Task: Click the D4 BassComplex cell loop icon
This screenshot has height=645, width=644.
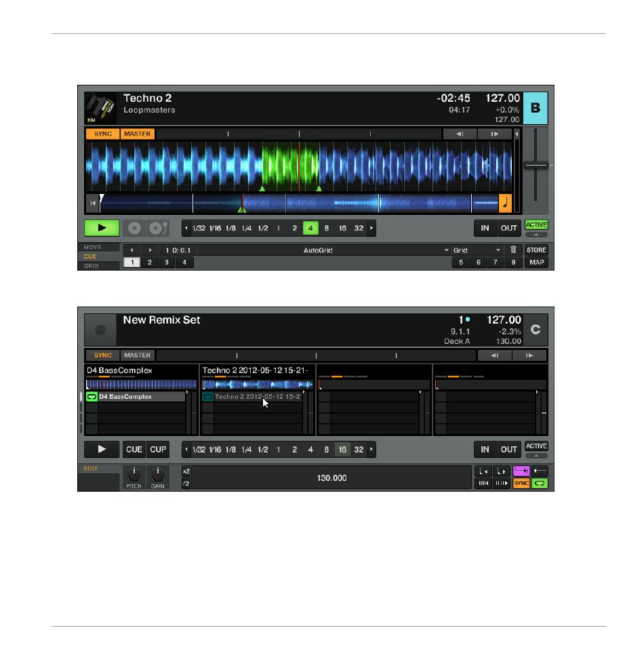Action: pyautogui.click(x=92, y=397)
